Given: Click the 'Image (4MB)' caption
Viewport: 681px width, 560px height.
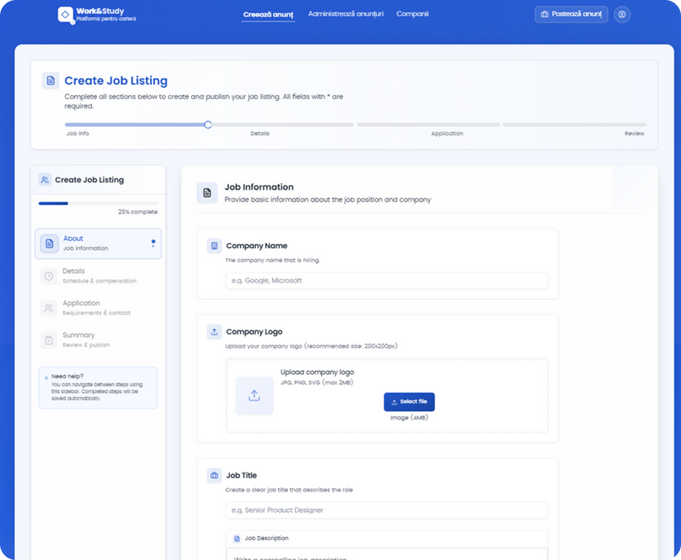Looking at the screenshot, I should (x=409, y=418).
